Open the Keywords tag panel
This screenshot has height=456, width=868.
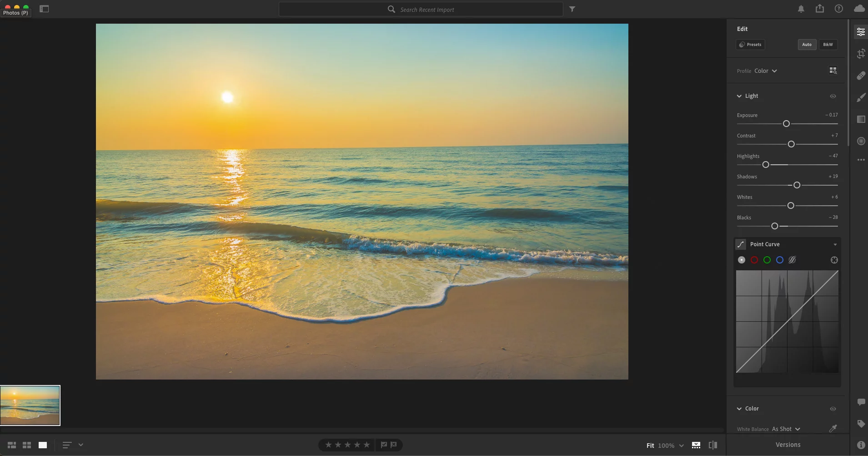[861, 424]
